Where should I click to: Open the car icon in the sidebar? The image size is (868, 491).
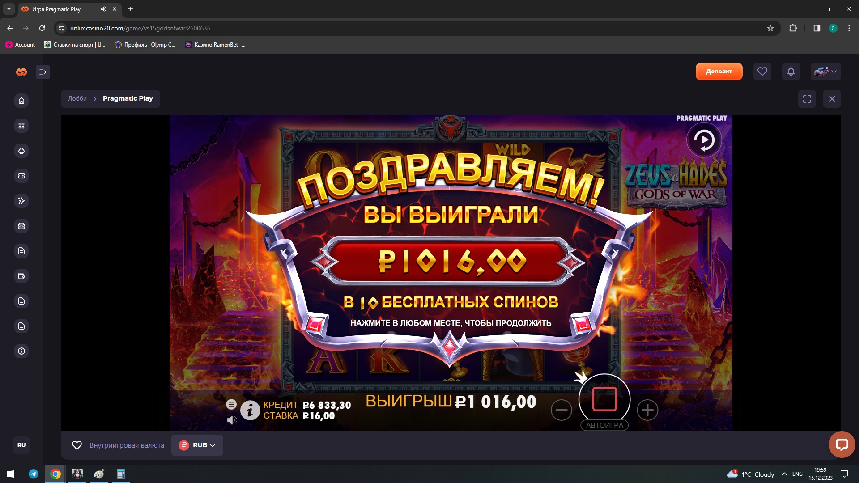pos(21,226)
